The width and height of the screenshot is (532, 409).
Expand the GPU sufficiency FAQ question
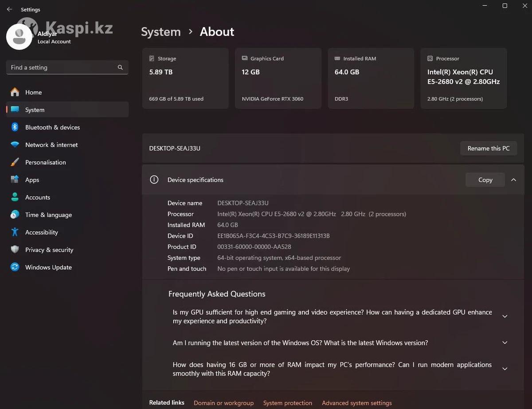505,316
